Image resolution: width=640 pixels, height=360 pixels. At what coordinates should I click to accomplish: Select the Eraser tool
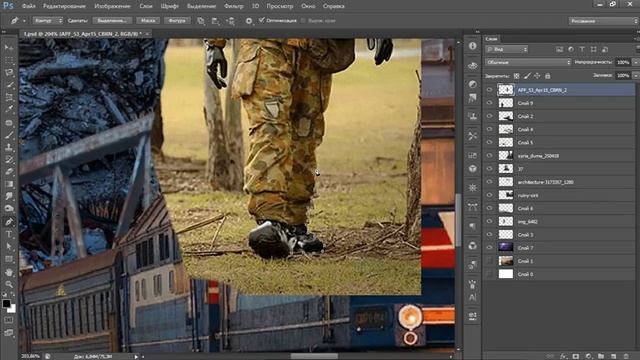click(x=9, y=172)
